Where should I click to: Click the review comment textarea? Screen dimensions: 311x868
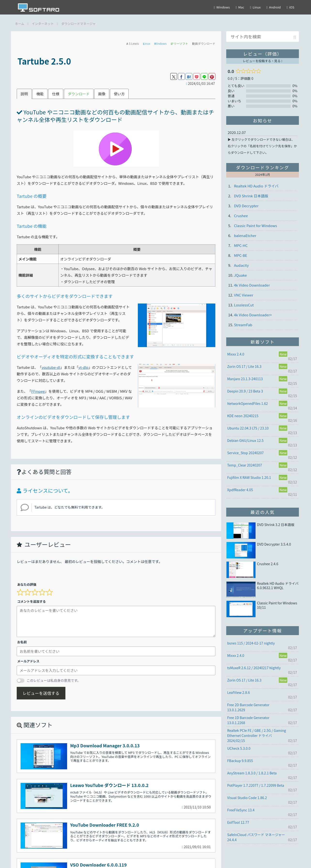(116, 621)
